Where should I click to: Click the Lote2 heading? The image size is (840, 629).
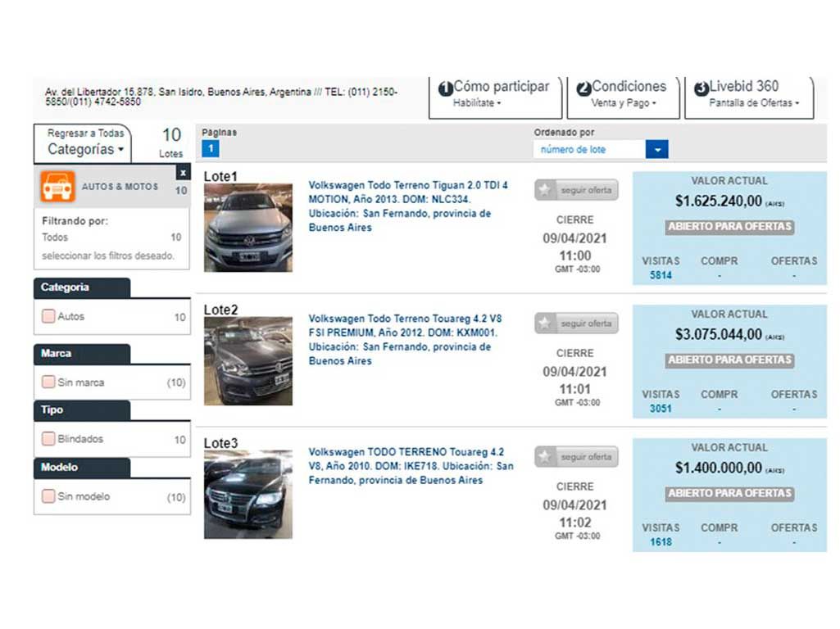(x=220, y=310)
